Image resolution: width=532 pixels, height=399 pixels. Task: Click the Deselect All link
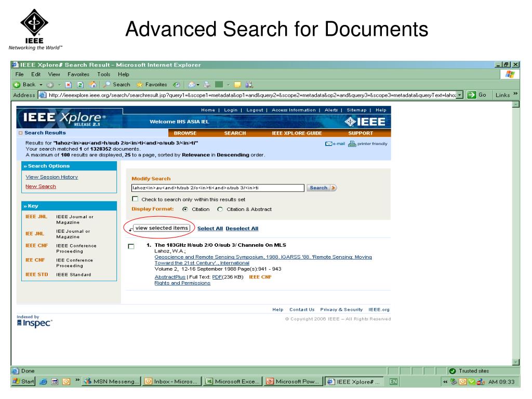pos(242,229)
